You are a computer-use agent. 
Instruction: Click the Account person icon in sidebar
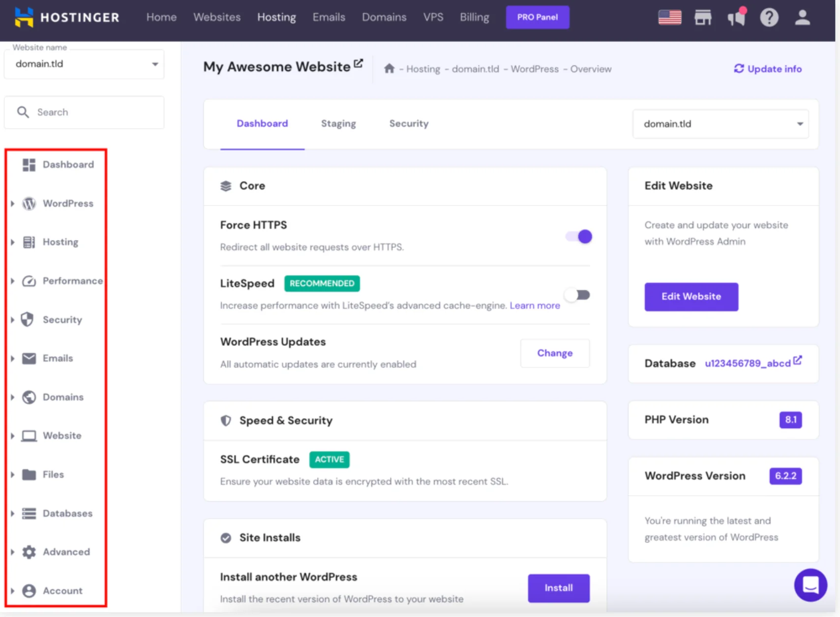point(29,591)
